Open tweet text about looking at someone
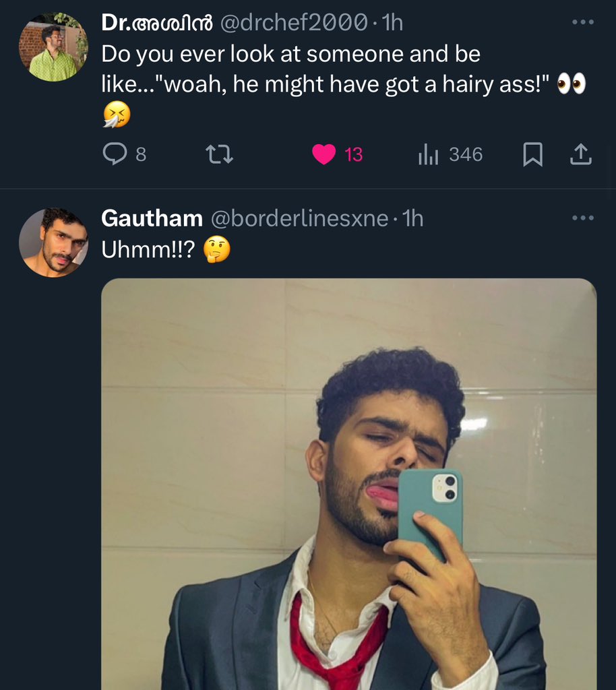 point(344,84)
